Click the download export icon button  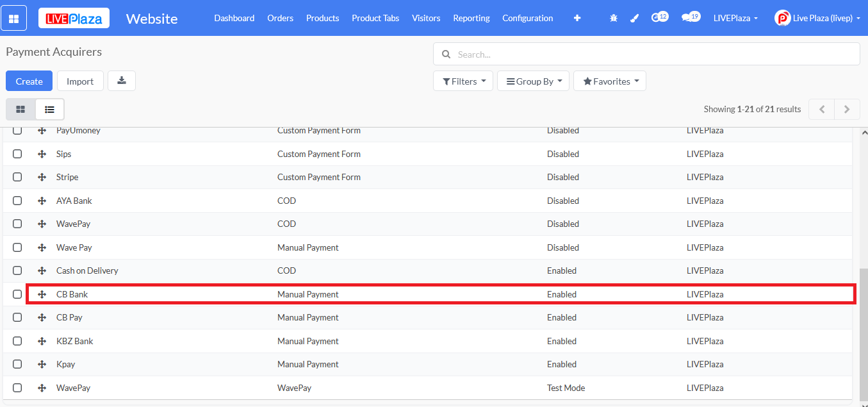pos(122,81)
